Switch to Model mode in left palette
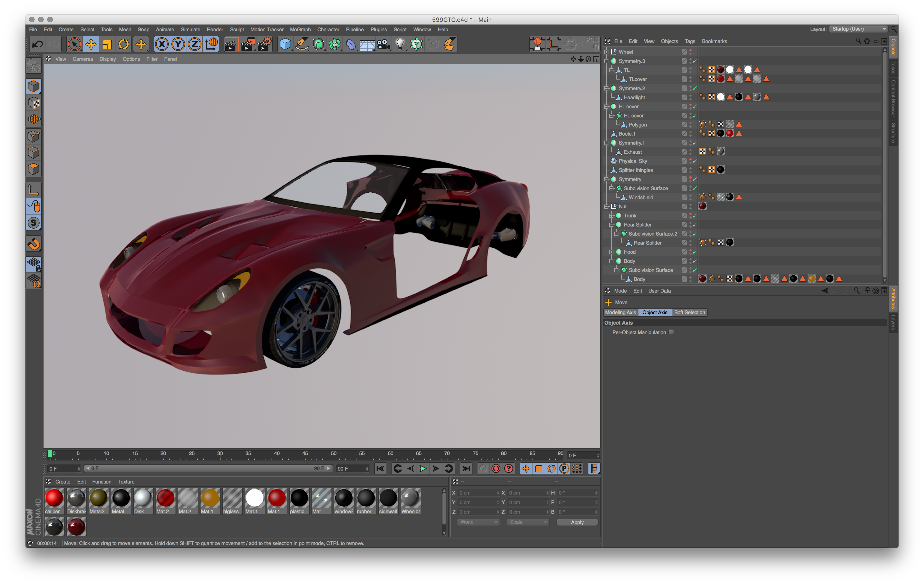This screenshot has height=584, width=924. click(34, 87)
